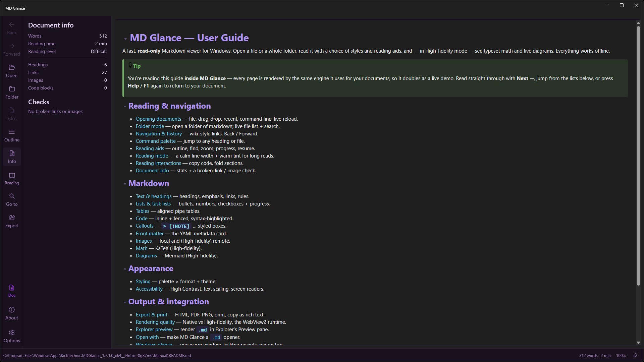Follow the Reading mode link
644x362 pixels.
pyautogui.click(x=152, y=156)
